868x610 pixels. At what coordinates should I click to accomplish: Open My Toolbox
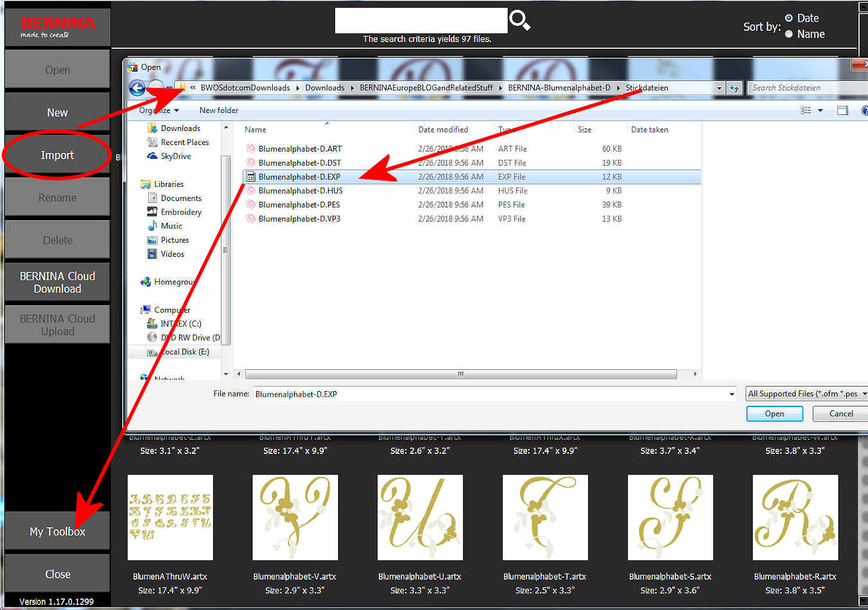[57, 531]
